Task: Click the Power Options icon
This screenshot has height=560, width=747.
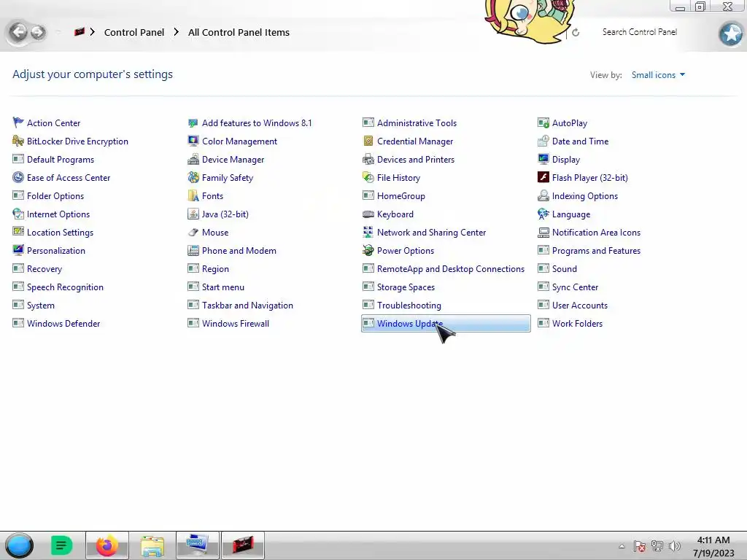Action: click(x=368, y=251)
